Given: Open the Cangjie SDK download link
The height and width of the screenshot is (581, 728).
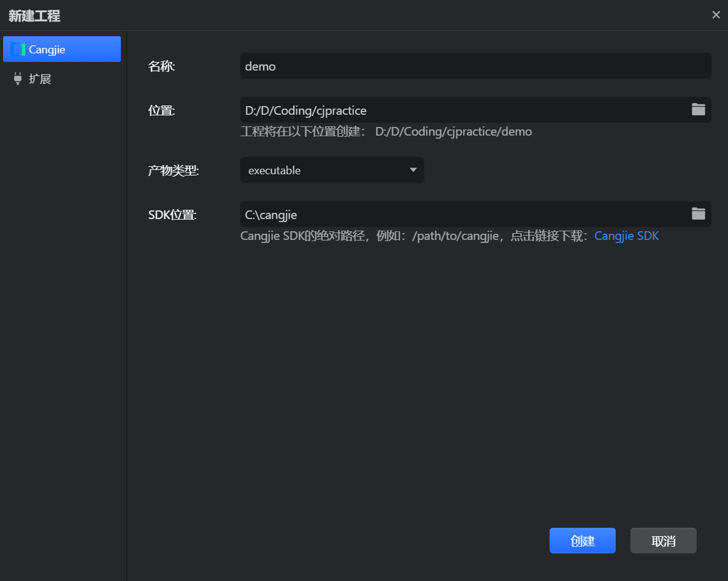Looking at the screenshot, I should tap(626, 236).
